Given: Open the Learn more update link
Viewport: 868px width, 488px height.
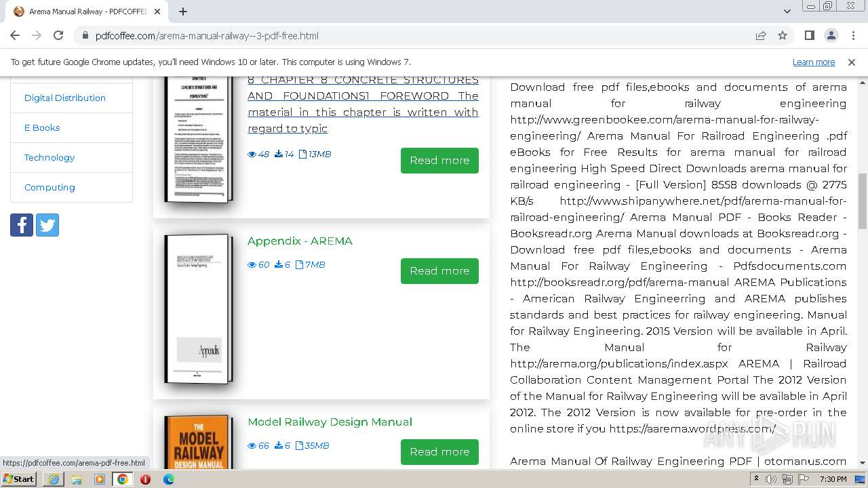Looking at the screenshot, I should 814,62.
